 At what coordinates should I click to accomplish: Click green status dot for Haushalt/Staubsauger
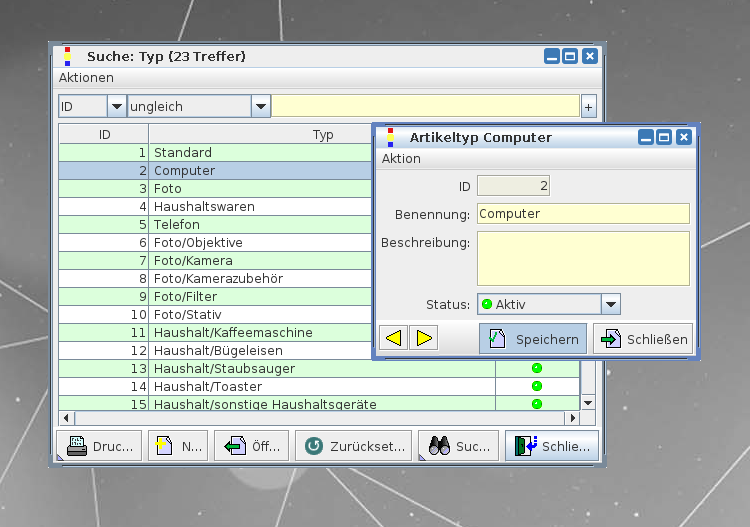click(x=536, y=368)
